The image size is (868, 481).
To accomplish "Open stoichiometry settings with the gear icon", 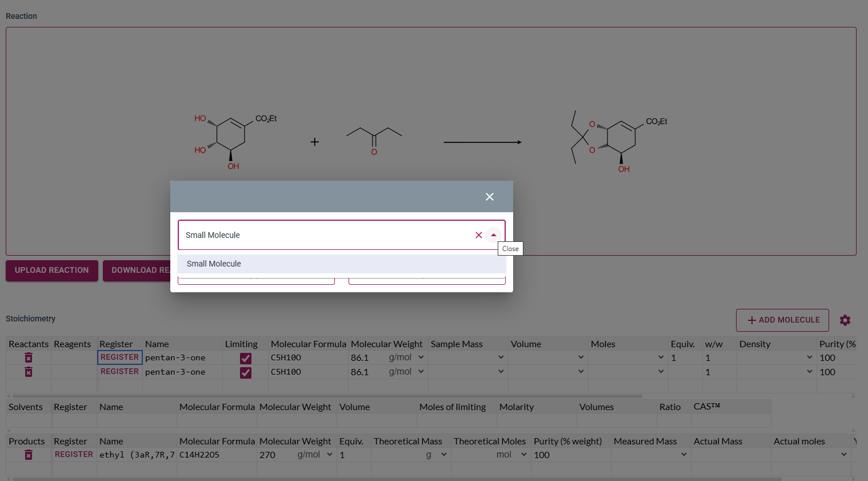I will [845, 320].
